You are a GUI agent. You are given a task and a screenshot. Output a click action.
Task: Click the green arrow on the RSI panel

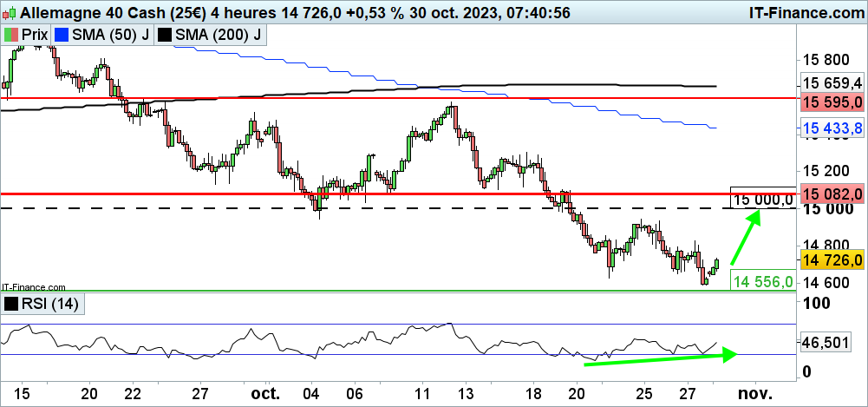click(x=659, y=358)
